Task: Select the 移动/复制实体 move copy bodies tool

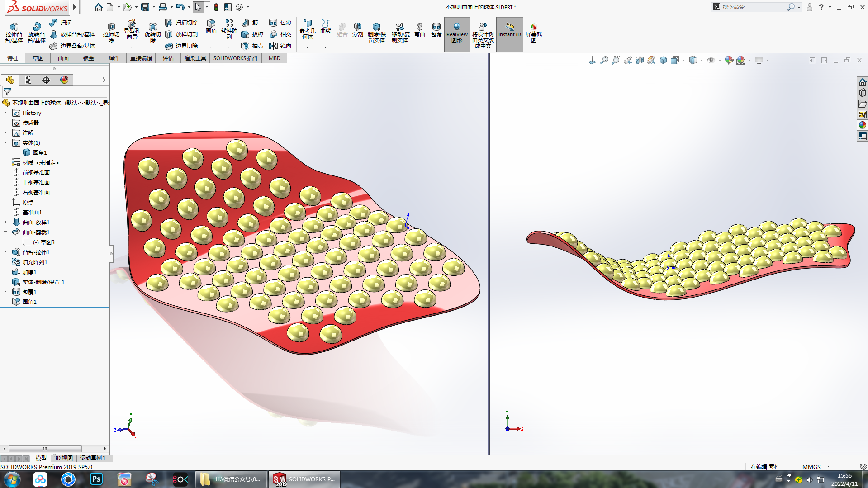Action: (400, 33)
